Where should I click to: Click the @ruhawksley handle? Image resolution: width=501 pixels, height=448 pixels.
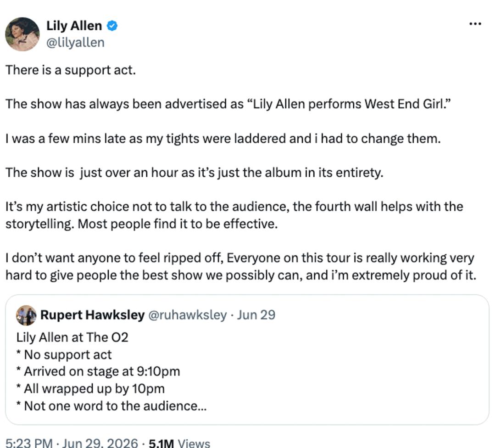[x=188, y=315]
